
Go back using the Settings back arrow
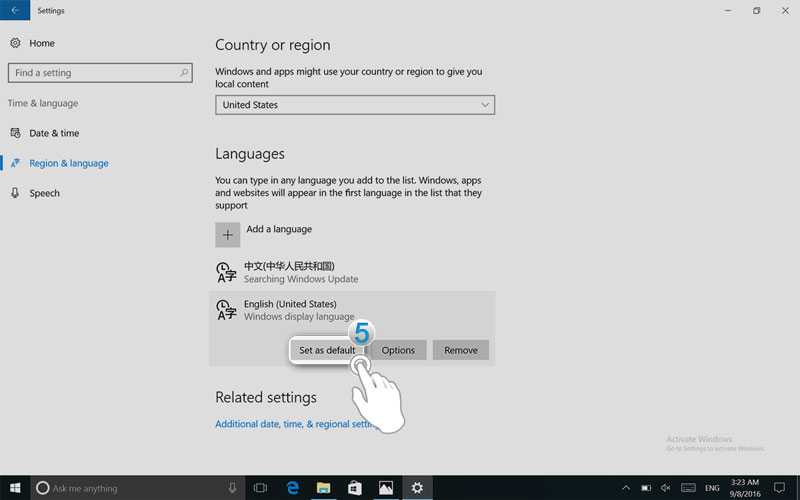(x=15, y=10)
